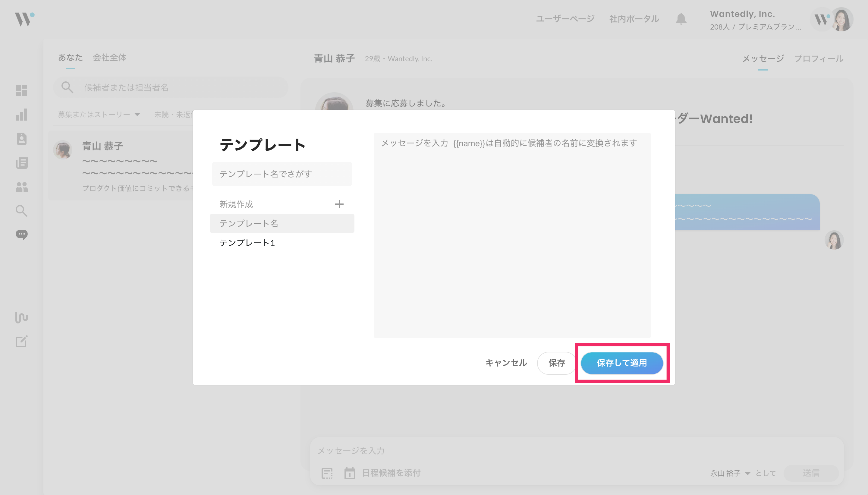Open the notification bell
This screenshot has height=495, width=868.
pyautogui.click(x=681, y=19)
